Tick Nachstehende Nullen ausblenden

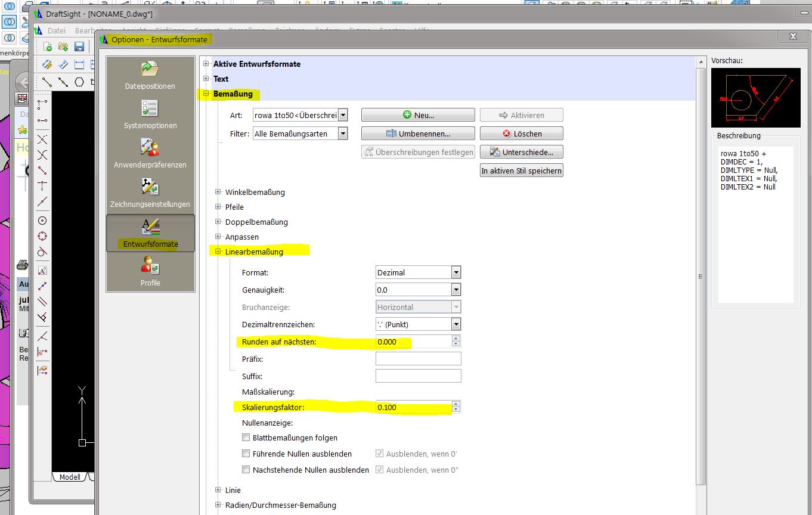(x=246, y=470)
